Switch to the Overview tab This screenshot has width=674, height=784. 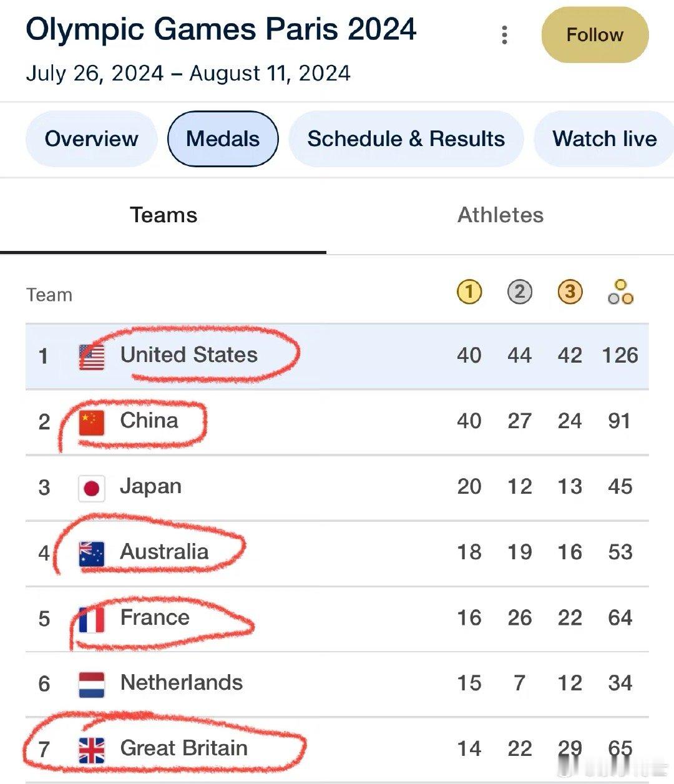91,139
